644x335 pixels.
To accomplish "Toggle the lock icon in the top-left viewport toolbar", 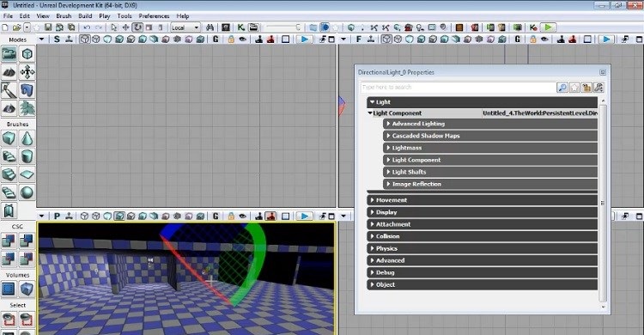I will [x=231, y=40].
